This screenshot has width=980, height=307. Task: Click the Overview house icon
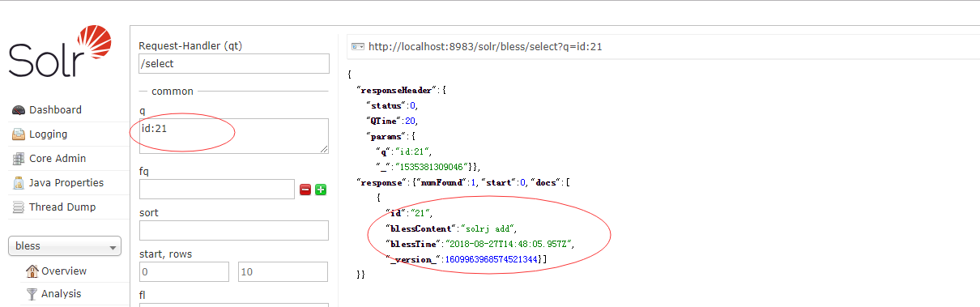[32, 271]
